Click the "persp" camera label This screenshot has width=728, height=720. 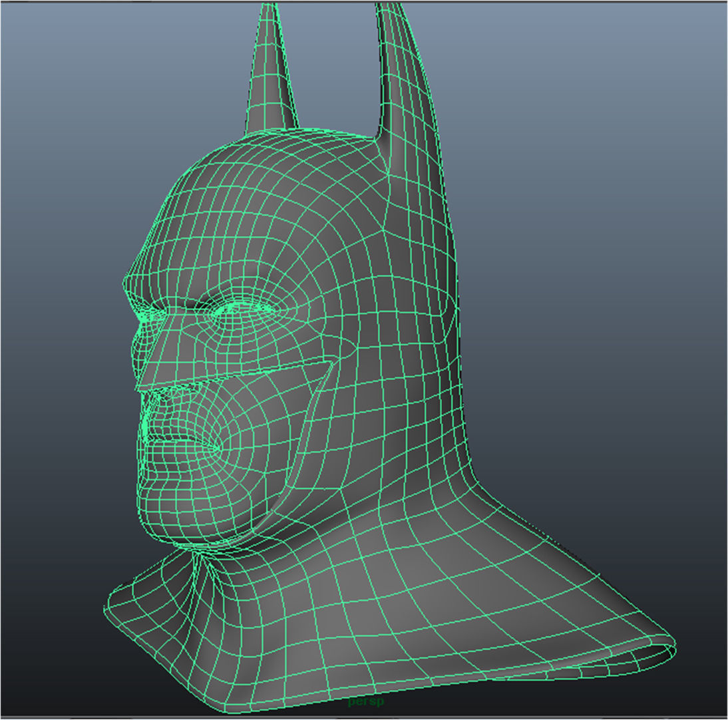point(366,701)
